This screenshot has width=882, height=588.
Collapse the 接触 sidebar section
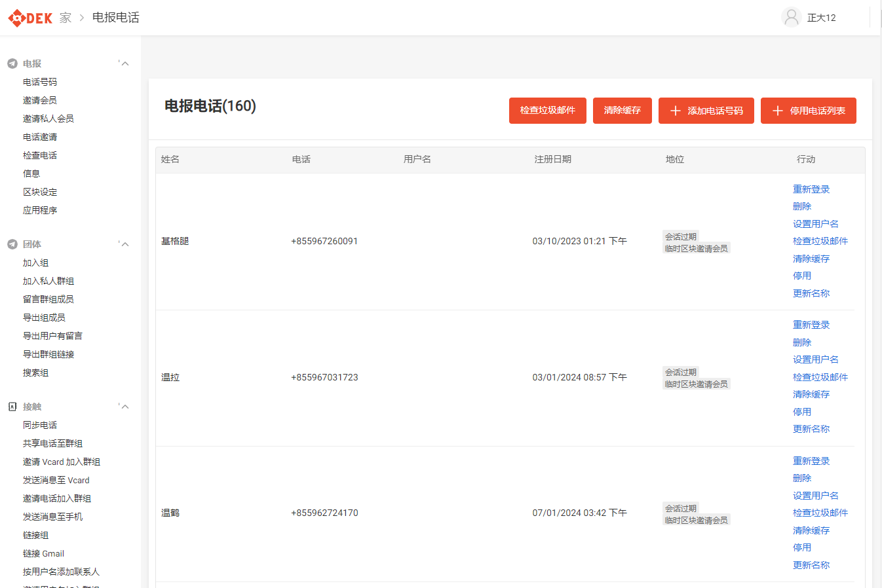125,407
